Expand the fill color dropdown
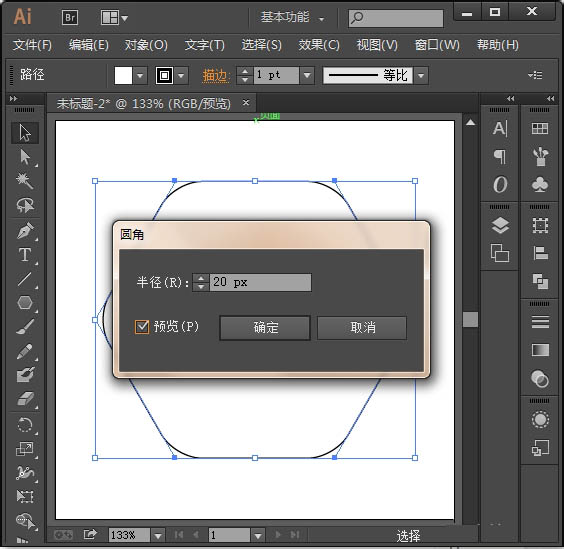 tap(140, 76)
